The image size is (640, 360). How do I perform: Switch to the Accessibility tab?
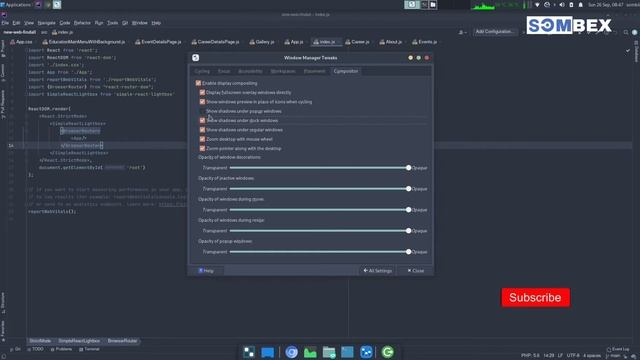coord(250,71)
